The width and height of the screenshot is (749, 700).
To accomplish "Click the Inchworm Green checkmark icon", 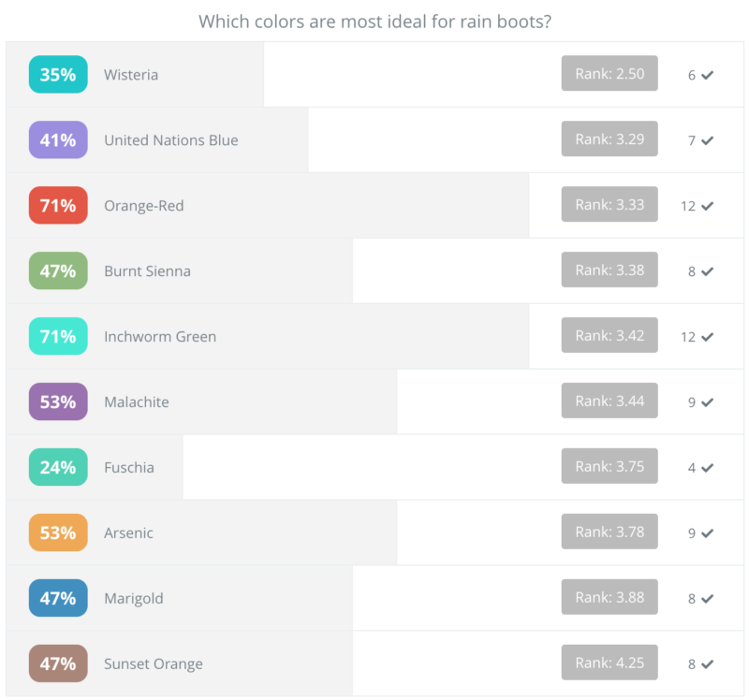I will pos(708,337).
